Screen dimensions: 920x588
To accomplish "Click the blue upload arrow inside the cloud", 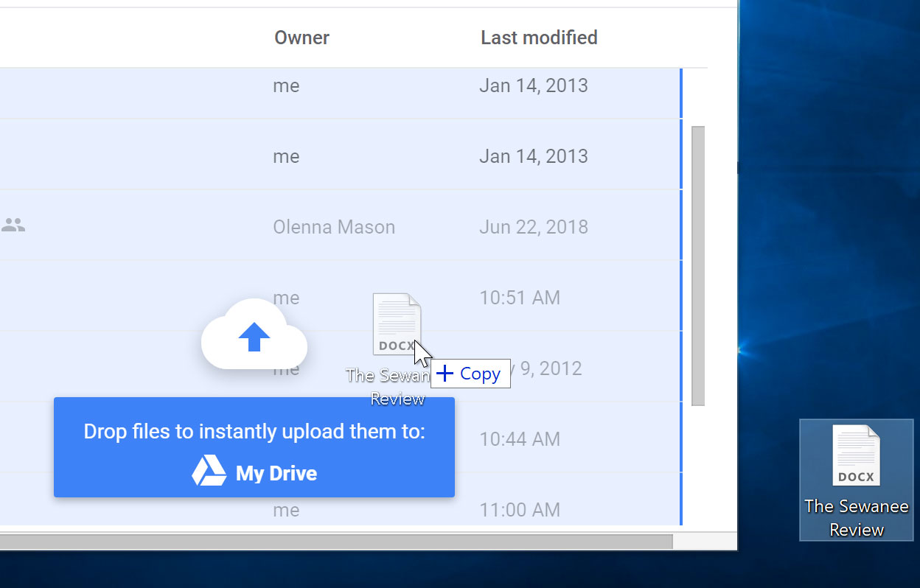I will tap(254, 337).
